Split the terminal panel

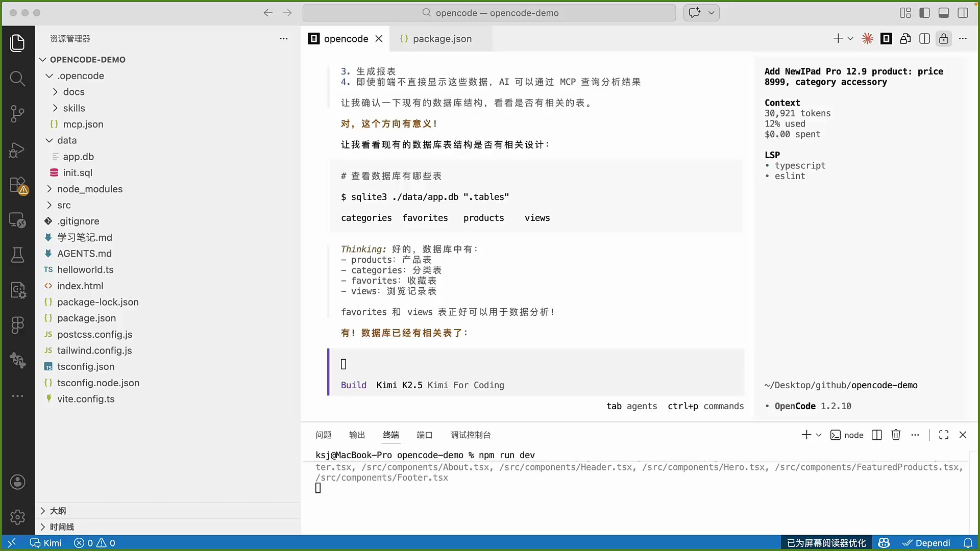click(877, 435)
